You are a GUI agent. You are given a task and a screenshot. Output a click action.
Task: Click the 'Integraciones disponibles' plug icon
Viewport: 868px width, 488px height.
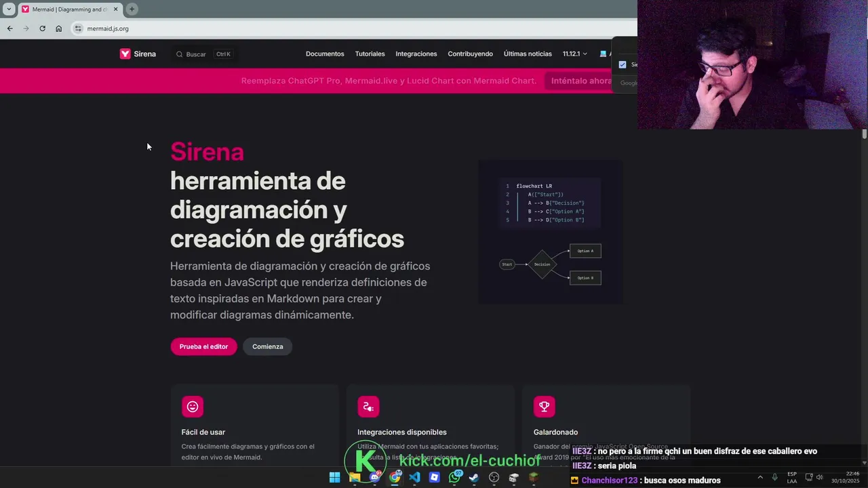click(x=368, y=407)
